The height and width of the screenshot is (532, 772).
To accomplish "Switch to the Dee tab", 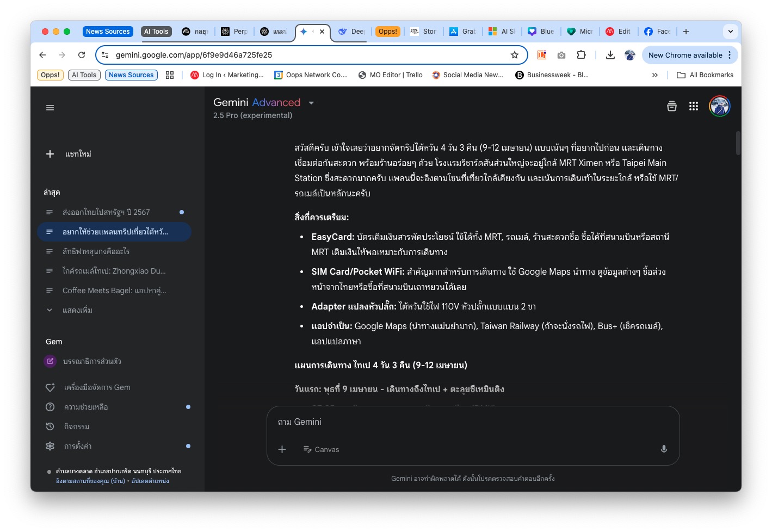I will 351,32.
